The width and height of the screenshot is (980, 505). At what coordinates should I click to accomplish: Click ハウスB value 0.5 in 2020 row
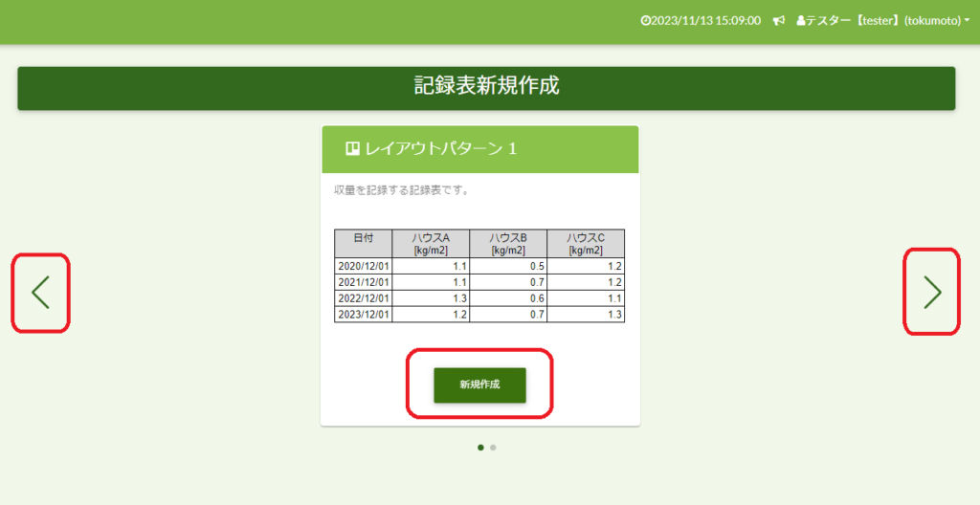point(508,266)
